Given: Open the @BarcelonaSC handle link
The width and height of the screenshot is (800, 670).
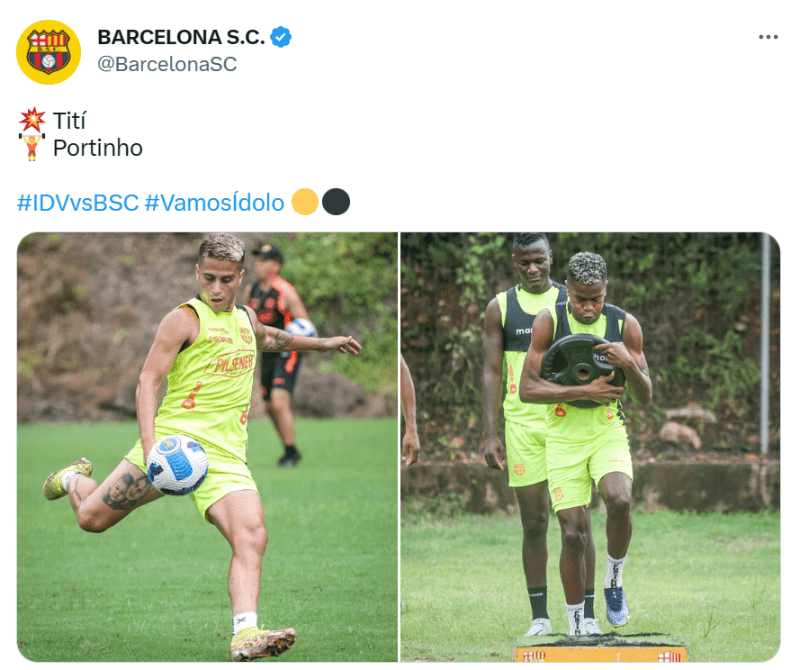Looking at the screenshot, I should click(x=167, y=64).
